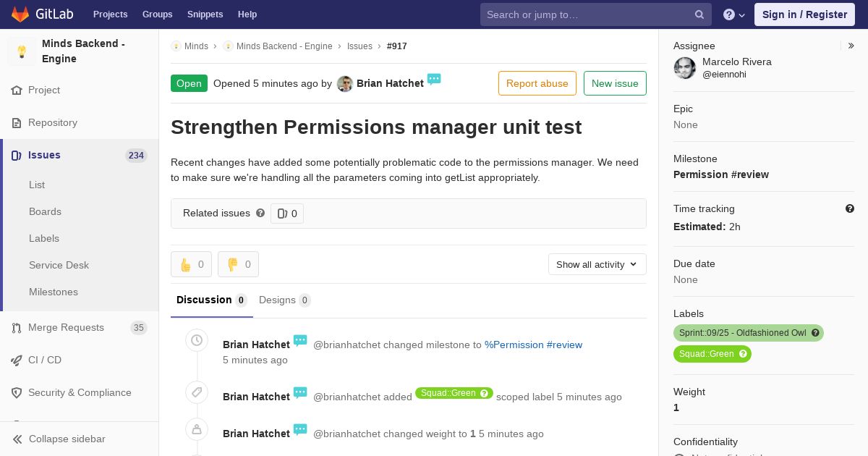Open the Groups menu in navbar
Screen dimensions: 868x456
tap(158, 14)
